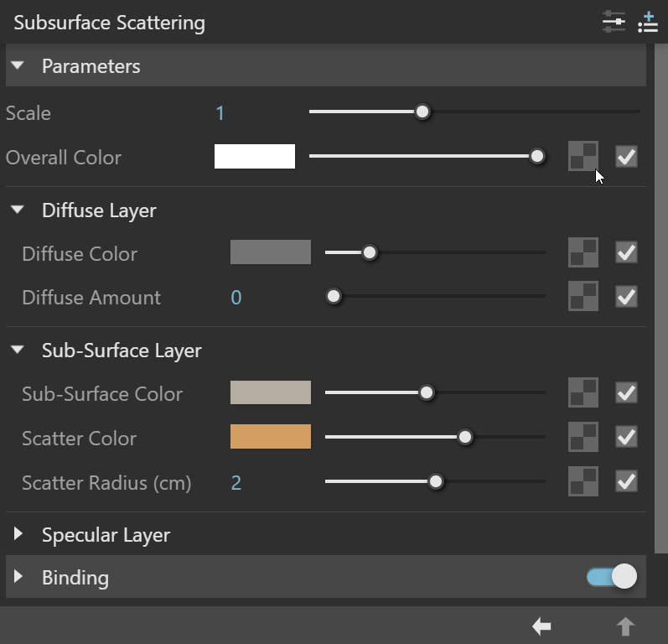Expand the Specular Layer section
Image resolution: width=668 pixels, height=644 pixels.
18,533
